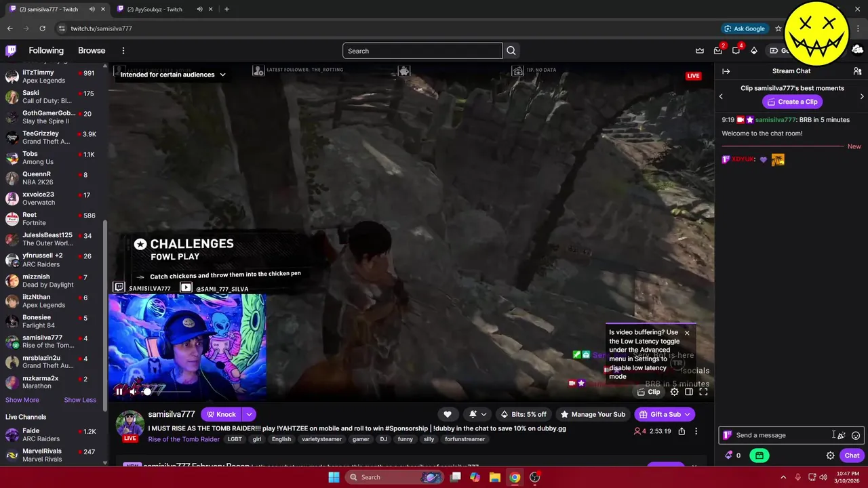Reload the page

click(x=42, y=28)
